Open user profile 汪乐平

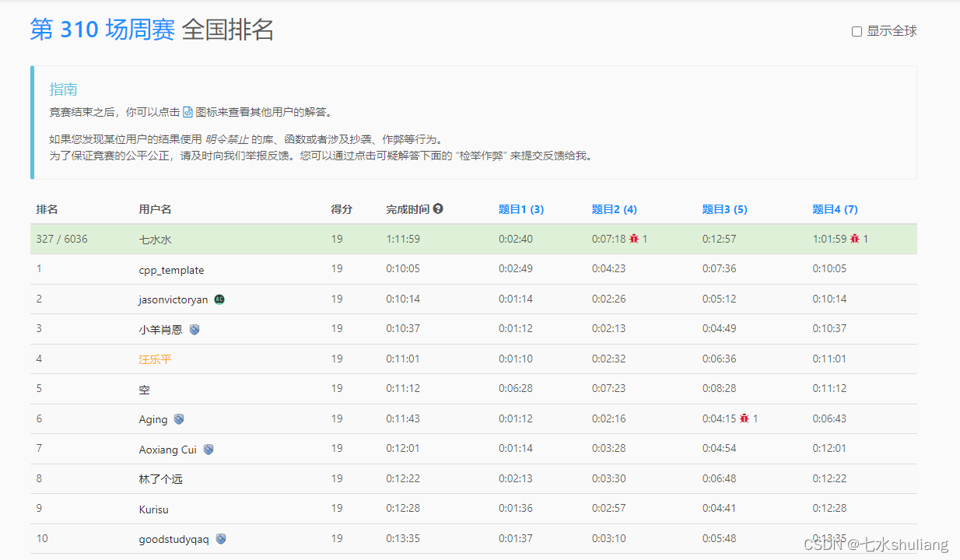[x=155, y=359]
